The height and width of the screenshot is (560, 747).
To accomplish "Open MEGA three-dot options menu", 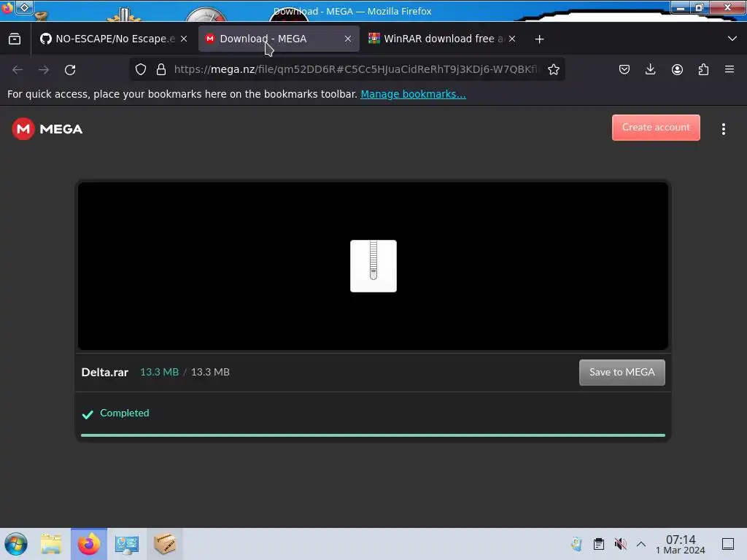I will [x=723, y=129].
